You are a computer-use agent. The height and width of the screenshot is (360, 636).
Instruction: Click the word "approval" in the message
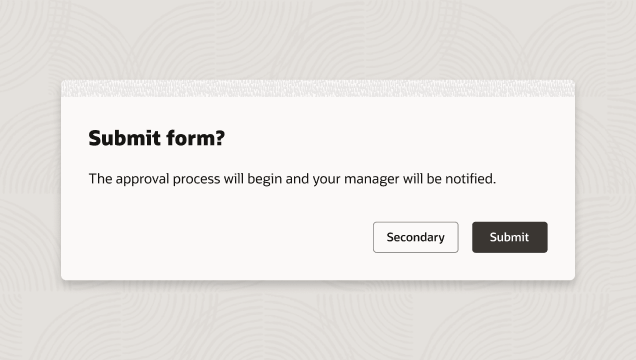[x=142, y=179]
